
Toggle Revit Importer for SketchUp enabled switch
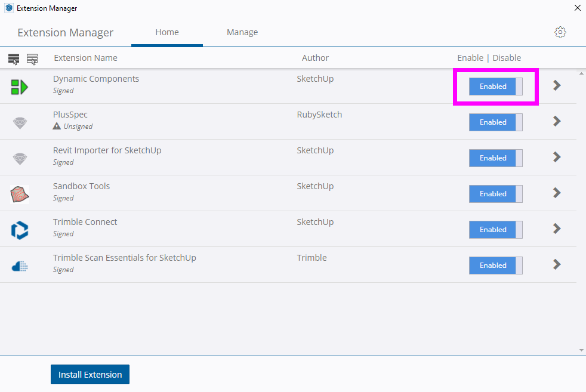click(x=495, y=158)
